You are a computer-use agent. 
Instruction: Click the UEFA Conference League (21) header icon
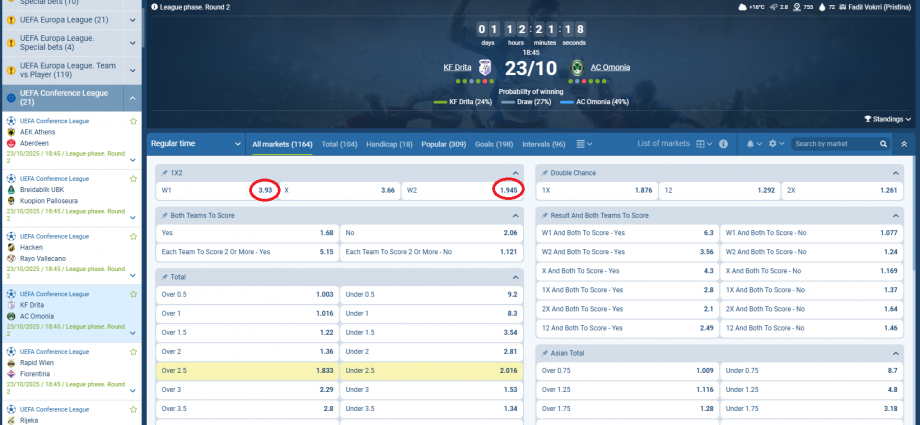pos(11,97)
